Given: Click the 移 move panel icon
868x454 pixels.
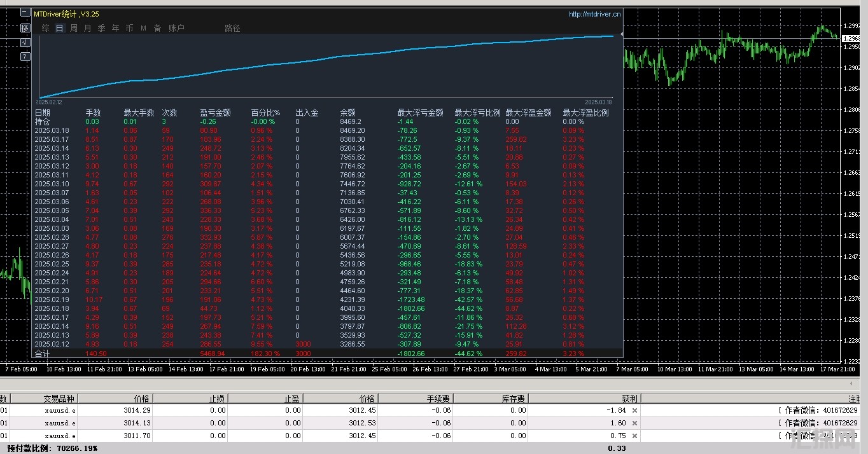Looking at the screenshot, I should [x=25, y=27].
